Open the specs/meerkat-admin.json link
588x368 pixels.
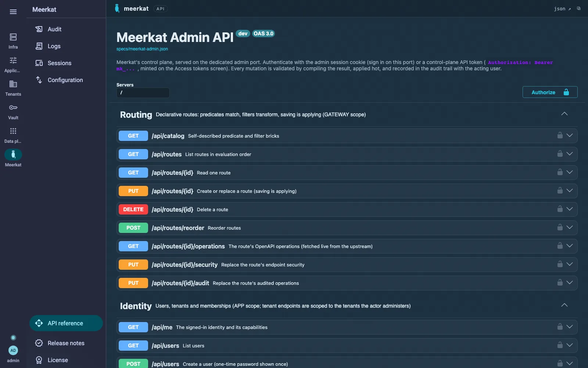pyautogui.click(x=142, y=49)
